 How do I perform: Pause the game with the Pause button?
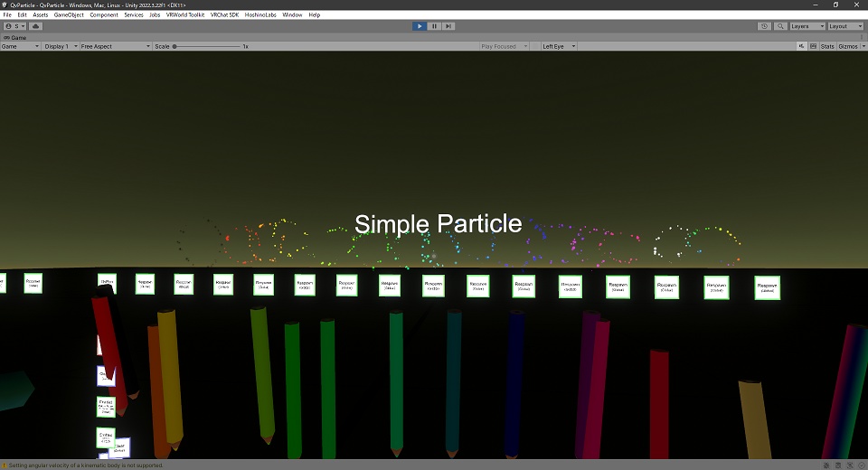pos(434,26)
